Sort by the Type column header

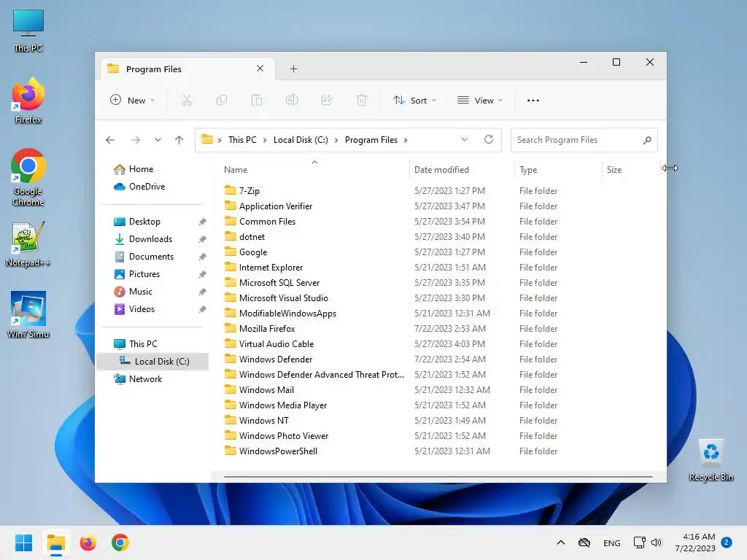point(558,169)
